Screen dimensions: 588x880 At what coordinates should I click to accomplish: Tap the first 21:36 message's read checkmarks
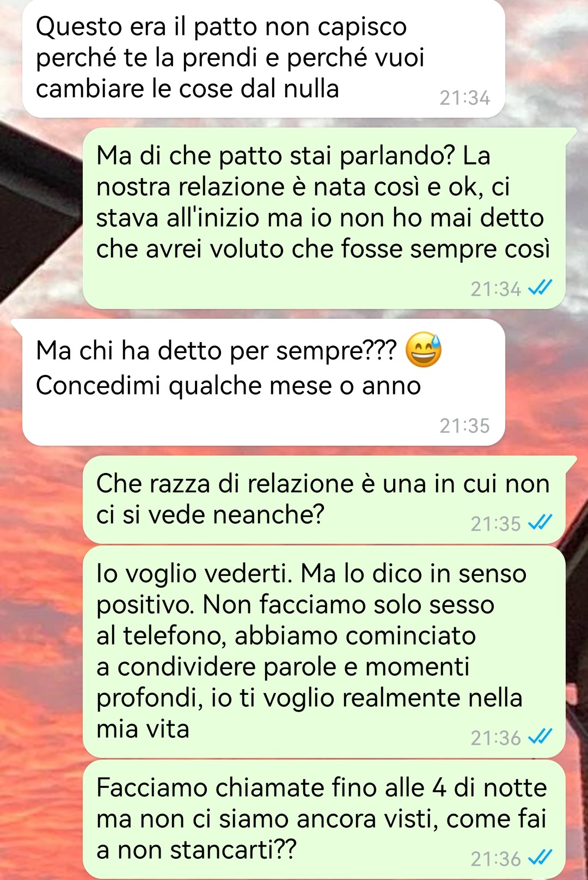540,737
